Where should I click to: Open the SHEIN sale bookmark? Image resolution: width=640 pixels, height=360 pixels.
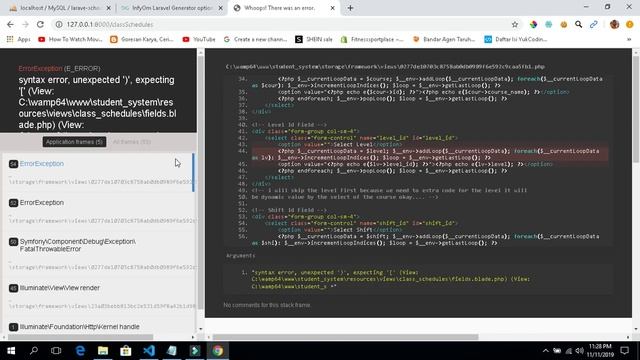coord(313,39)
